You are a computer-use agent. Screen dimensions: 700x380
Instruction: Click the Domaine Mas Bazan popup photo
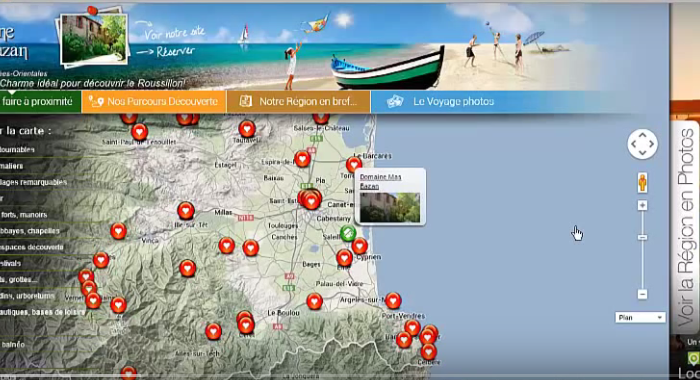pos(390,207)
